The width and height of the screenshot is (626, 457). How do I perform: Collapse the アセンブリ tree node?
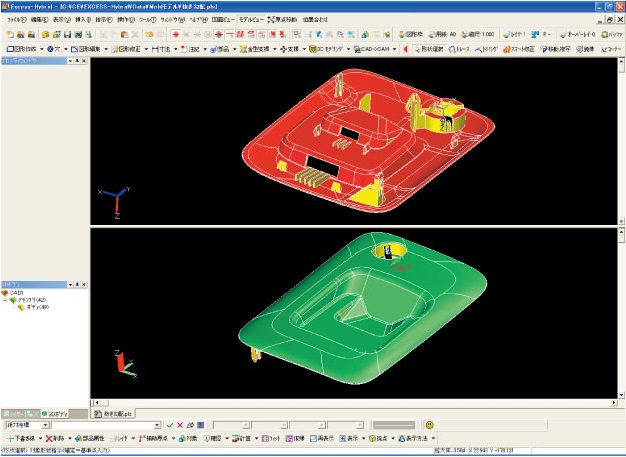(x=6, y=300)
